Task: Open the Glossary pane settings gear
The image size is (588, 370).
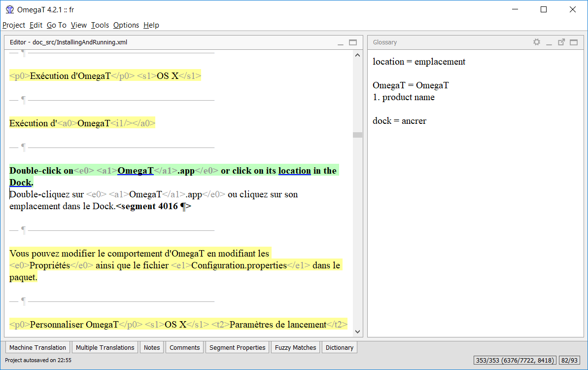Action: (537, 42)
